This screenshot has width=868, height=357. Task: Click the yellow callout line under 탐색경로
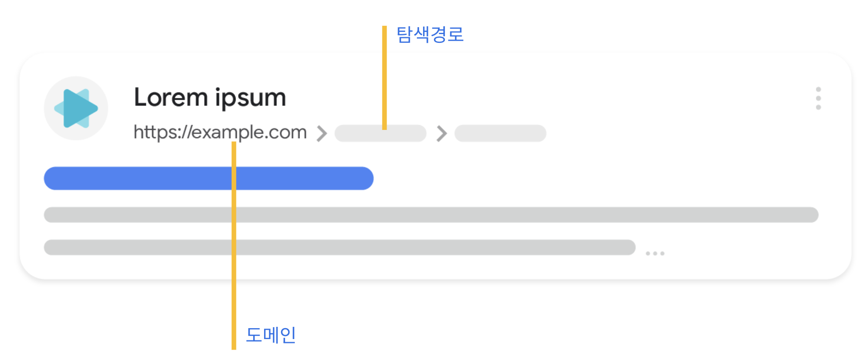coord(385,78)
